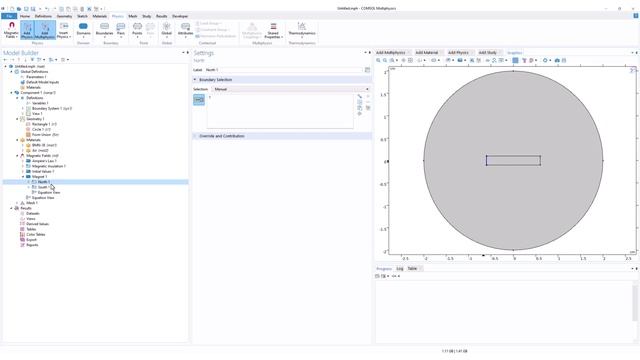Click the paste selection icon beside selection list
640x360 pixels.
[360, 108]
